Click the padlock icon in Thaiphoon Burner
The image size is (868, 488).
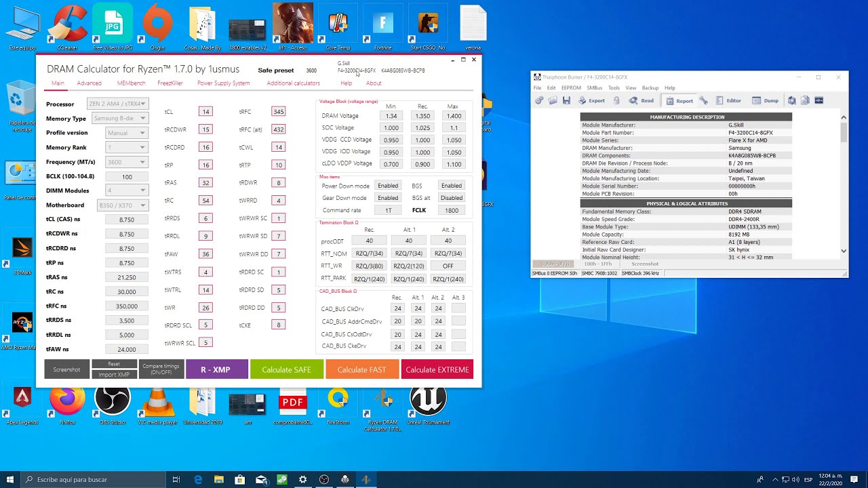tap(616, 100)
